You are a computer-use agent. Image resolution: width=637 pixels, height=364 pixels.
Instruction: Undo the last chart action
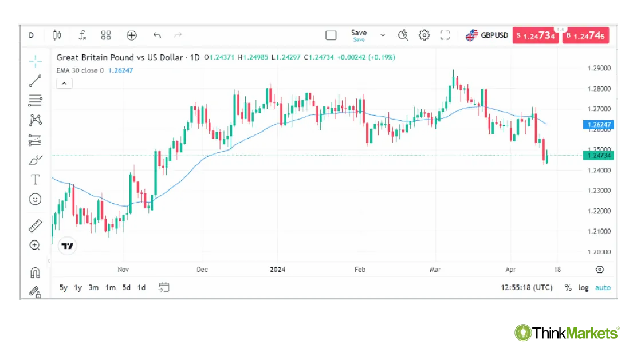point(157,35)
